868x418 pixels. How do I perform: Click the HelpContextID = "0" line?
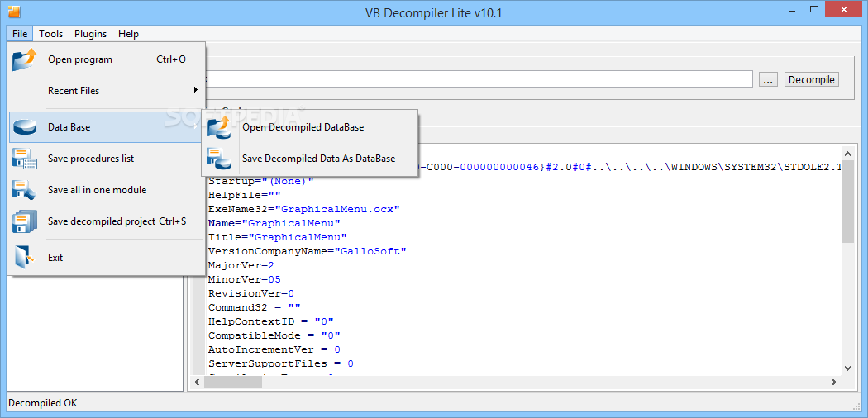coord(270,321)
